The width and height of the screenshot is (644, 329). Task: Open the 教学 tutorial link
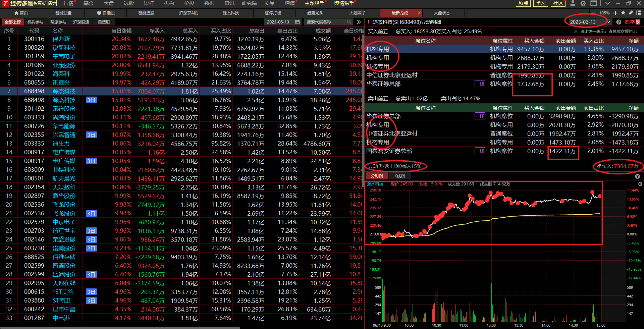[632, 22]
